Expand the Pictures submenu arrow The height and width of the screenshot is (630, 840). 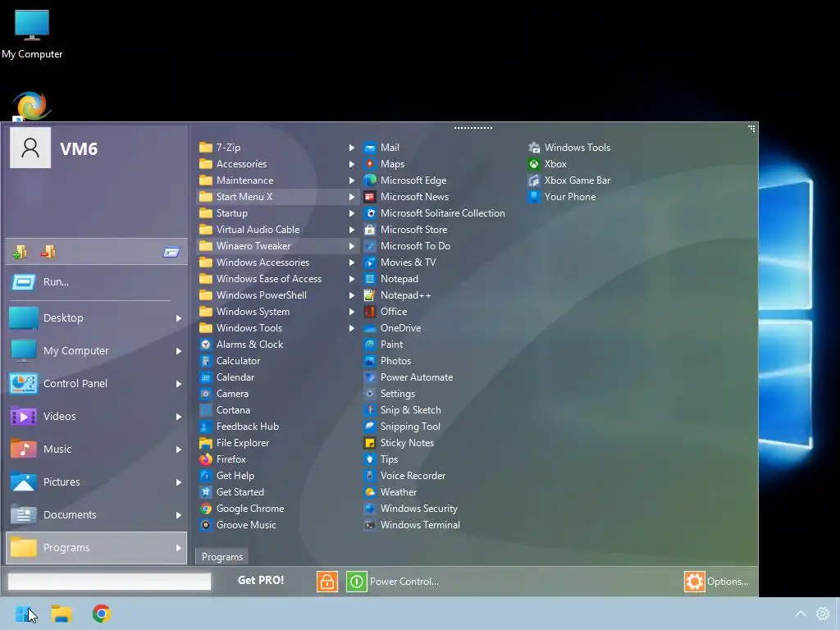pos(179,482)
